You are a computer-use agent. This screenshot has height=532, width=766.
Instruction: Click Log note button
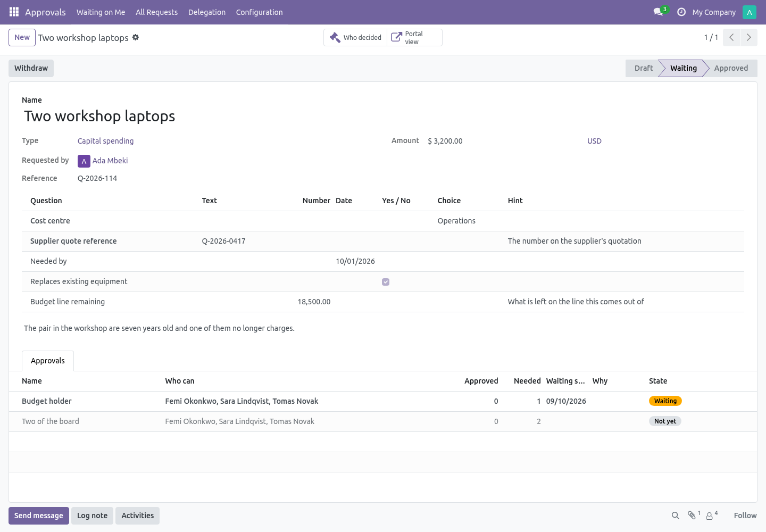pyautogui.click(x=93, y=516)
